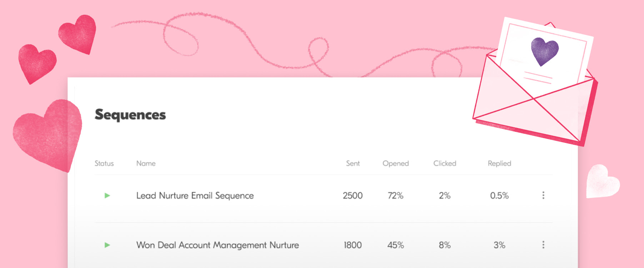Viewport: 644px width, 268px height.
Task: Sort by the Status column header
Action: (x=104, y=163)
